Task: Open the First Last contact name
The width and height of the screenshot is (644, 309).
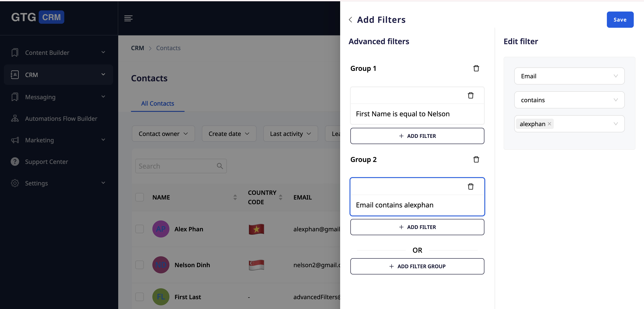Action: (x=188, y=297)
